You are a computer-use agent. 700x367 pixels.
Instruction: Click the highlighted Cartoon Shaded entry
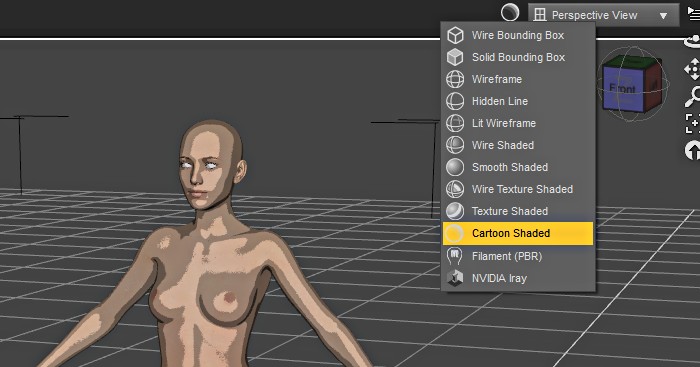click(x=518, y=234)
